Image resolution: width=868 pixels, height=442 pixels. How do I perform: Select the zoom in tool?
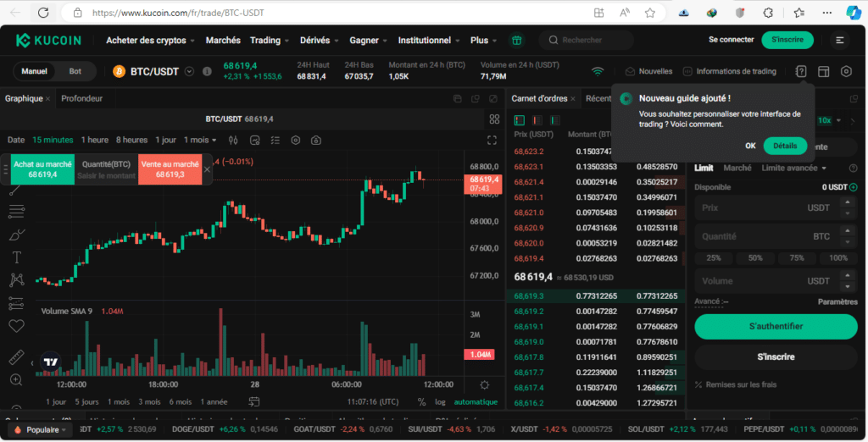point(17,380)
